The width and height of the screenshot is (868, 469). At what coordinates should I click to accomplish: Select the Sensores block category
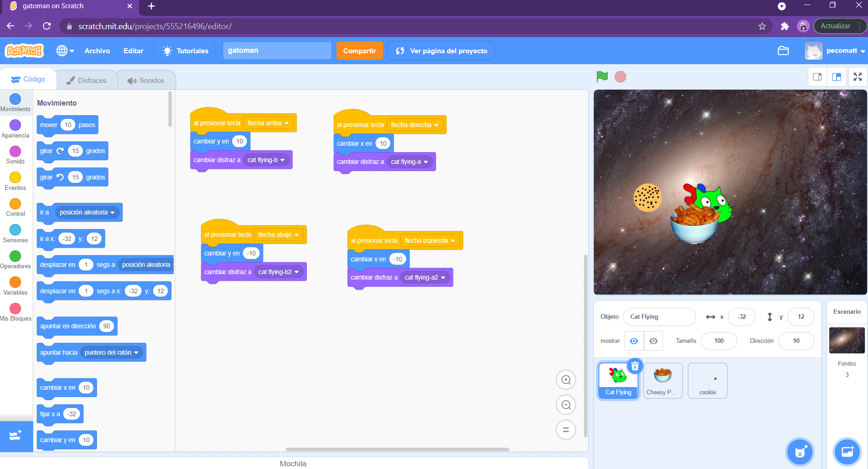pyautogui.click(x=15, y=234)
